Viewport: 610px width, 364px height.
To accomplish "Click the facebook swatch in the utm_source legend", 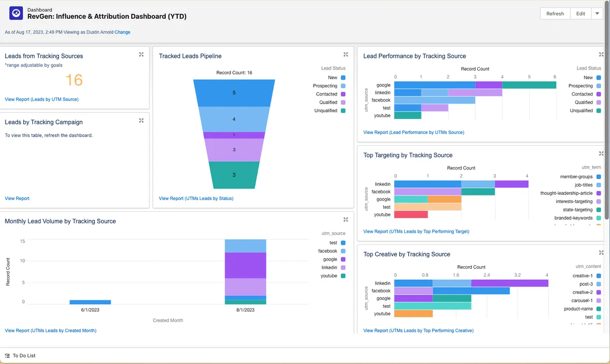I will coord(344,251).
